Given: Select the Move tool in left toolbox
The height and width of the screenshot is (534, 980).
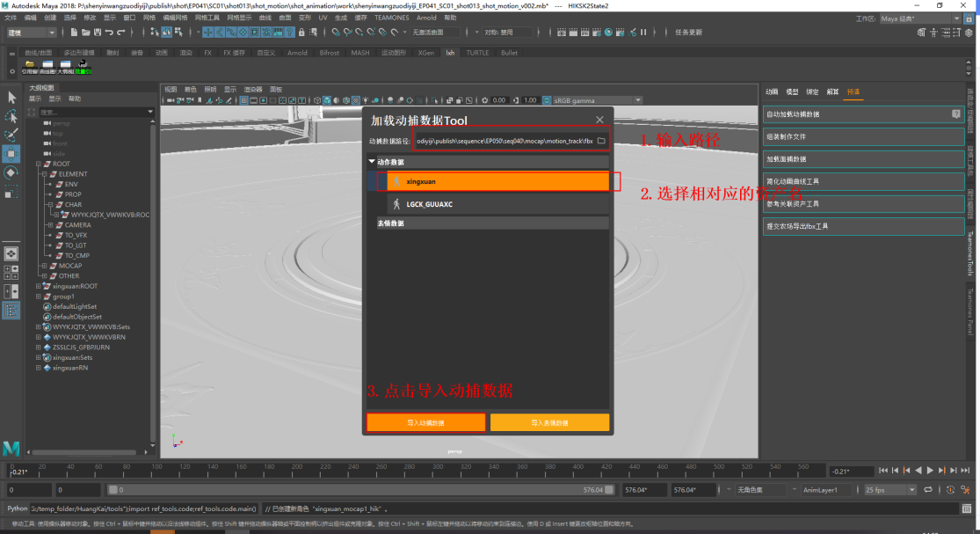Looking at the screenshot, I should coord(11,154).
